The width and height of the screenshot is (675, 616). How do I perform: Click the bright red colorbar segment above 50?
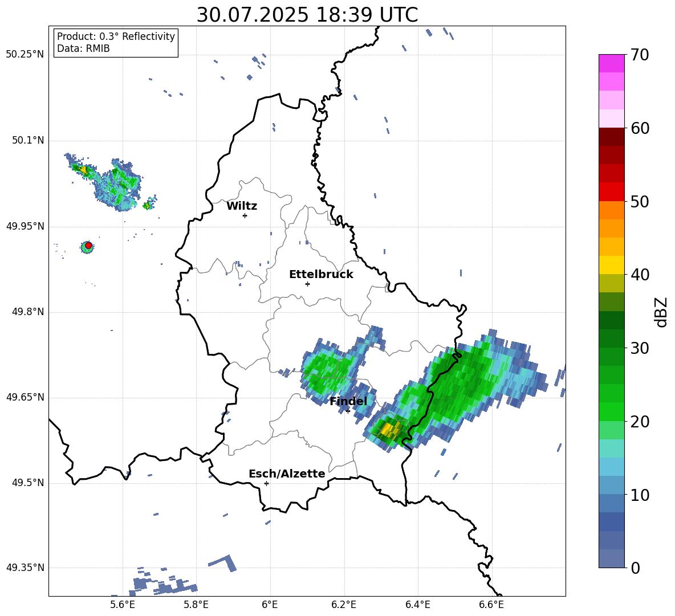[611, 192]
